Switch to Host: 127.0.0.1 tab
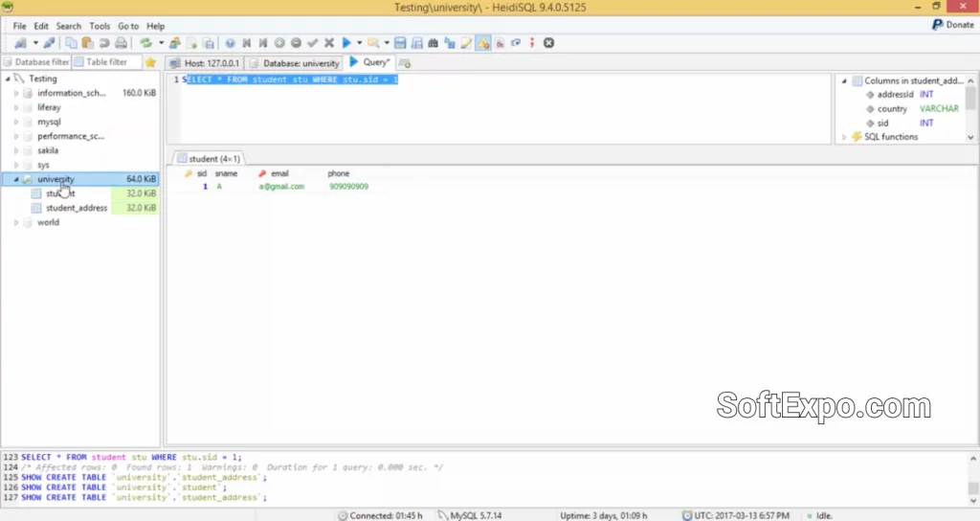 pyautogui.click(x=205, y=63)
